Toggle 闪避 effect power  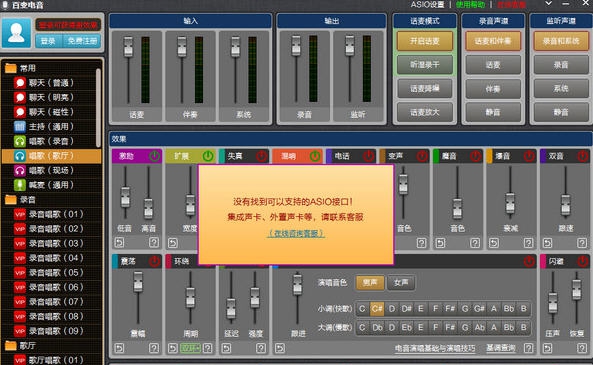pyautogui.click(x=583, y=261)
